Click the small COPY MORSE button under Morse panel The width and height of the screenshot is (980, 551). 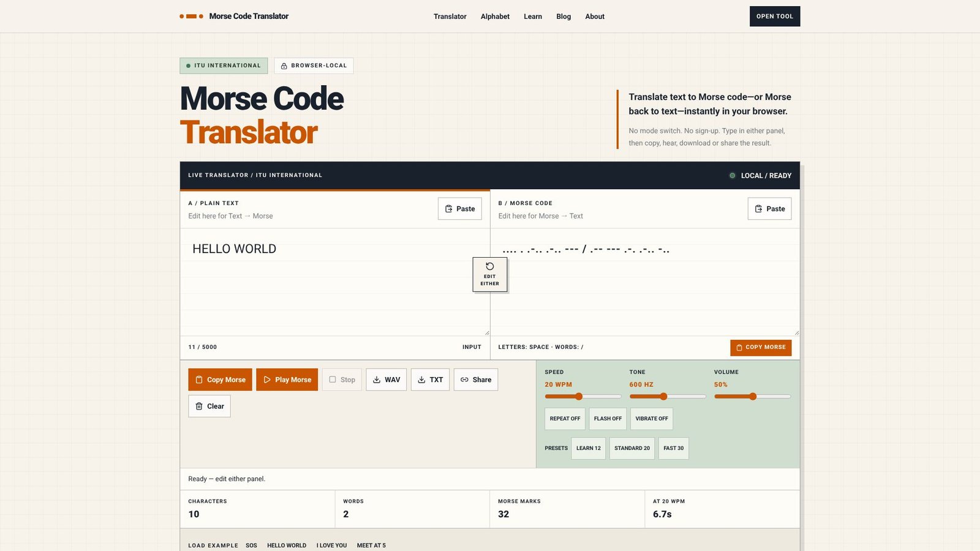pyautogui.click(x=761, y=347)
